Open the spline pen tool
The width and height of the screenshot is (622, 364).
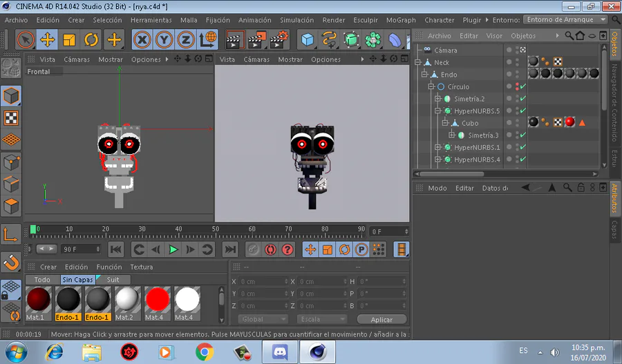tap(329, 39)
